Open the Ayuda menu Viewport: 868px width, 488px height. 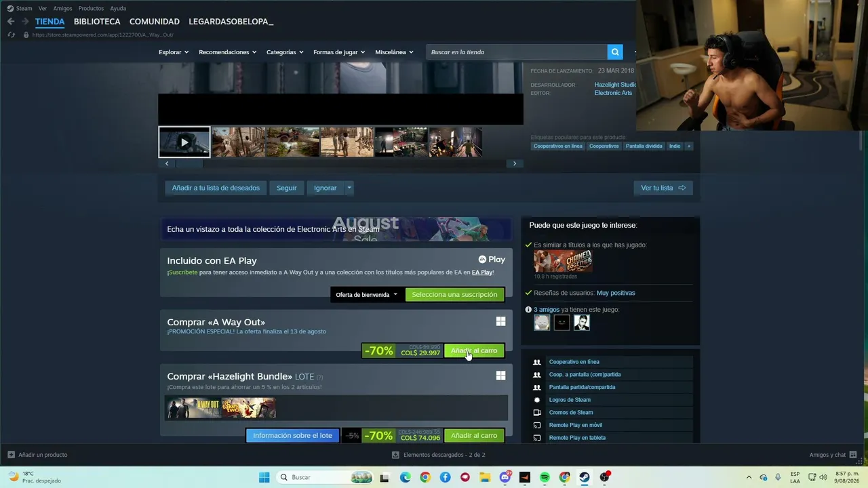click(118, 8)
